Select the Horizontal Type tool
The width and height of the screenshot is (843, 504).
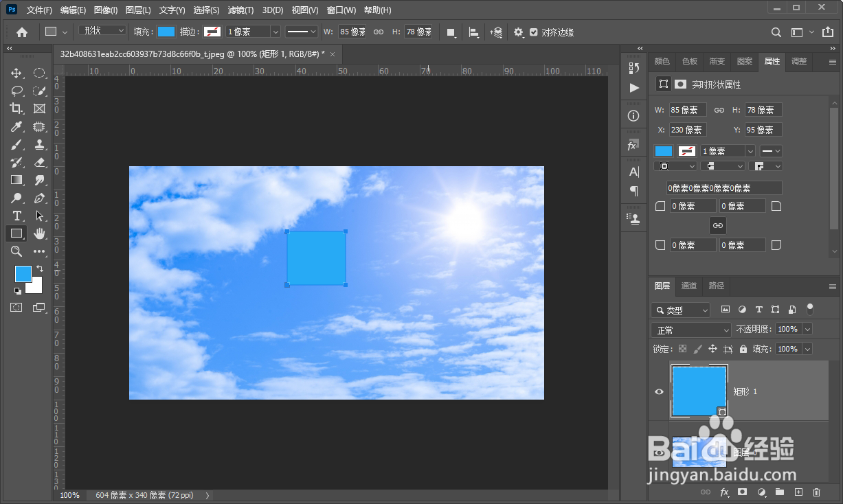pyautogui.click(x=16, y=216)
